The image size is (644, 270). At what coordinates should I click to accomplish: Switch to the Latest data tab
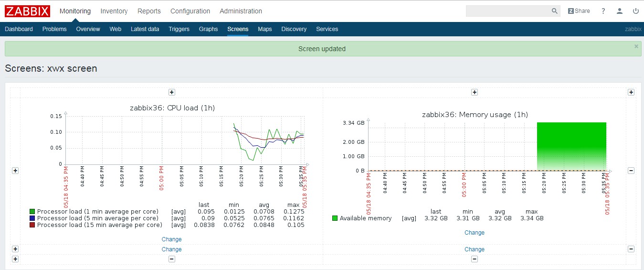[x=145, y=29]
